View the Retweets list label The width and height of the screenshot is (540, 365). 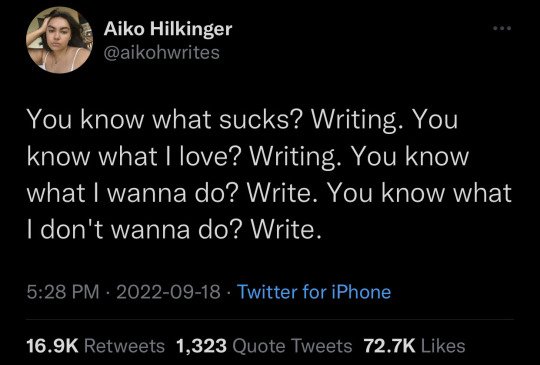tap(124, 346)
